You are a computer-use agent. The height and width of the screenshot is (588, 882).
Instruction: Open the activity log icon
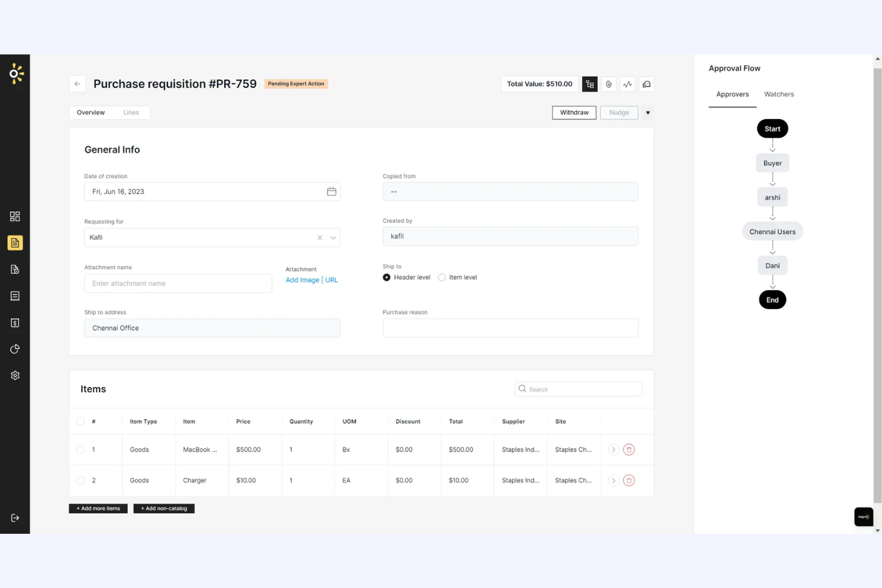click(x=628, y=84)
